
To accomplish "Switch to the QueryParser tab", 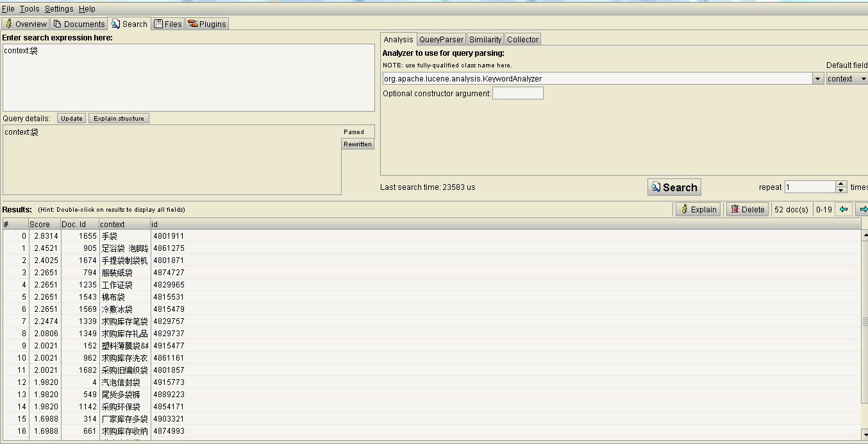I will pos(441,39).
